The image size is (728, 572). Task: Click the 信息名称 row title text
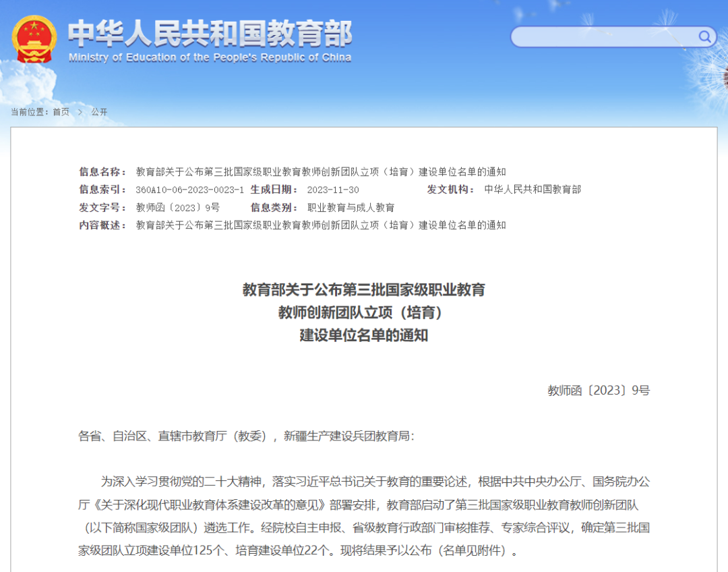321,171
